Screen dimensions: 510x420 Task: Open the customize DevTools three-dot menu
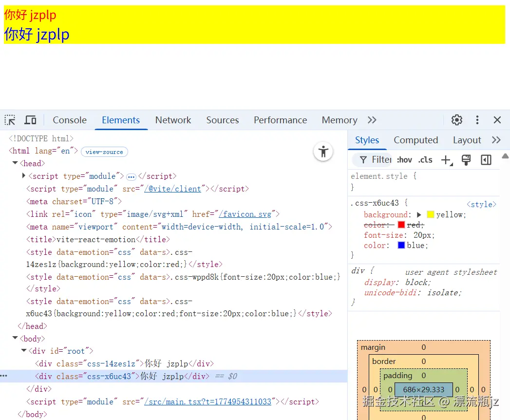click(477, 120)
